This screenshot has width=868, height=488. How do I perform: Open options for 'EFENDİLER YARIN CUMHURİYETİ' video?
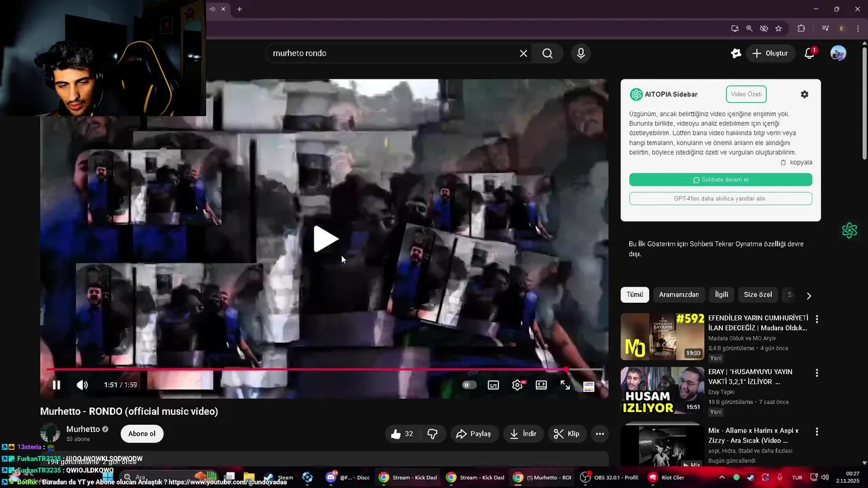[x=816, y=319]
